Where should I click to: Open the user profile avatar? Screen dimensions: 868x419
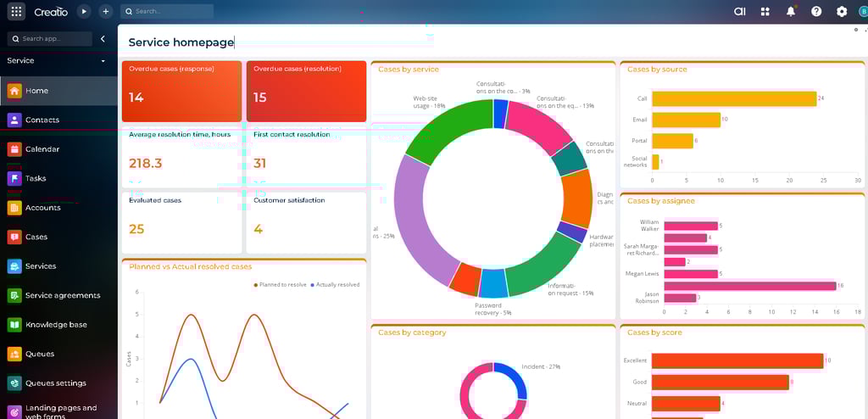click(x=862, y=12)
